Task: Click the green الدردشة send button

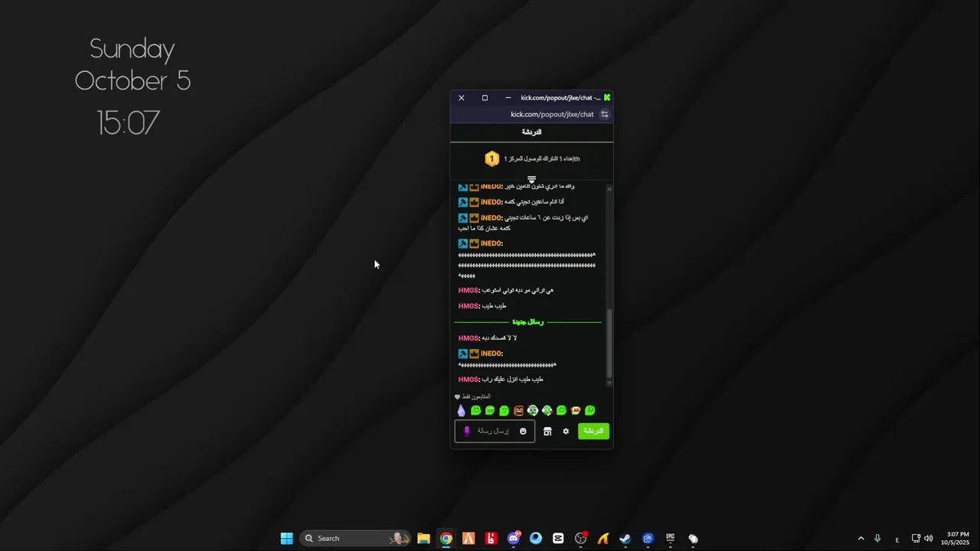Action: coord(593,432)
